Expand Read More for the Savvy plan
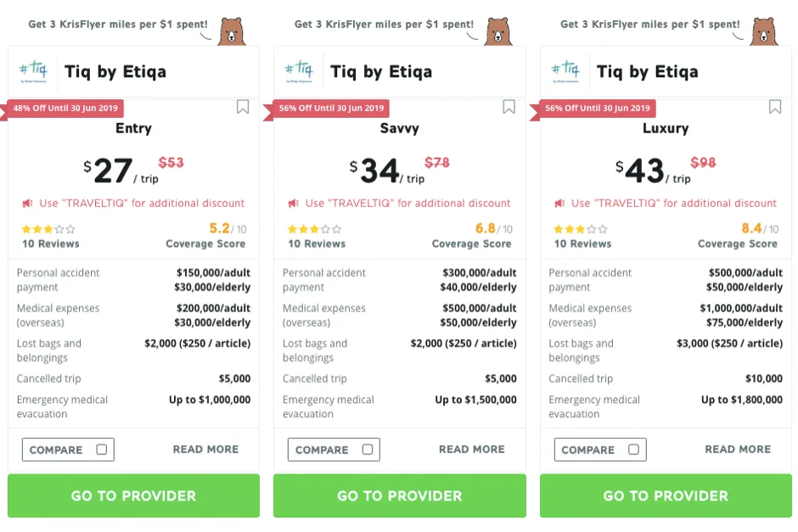This screenshot has height=532, width=798. click(x=471, y=450)
